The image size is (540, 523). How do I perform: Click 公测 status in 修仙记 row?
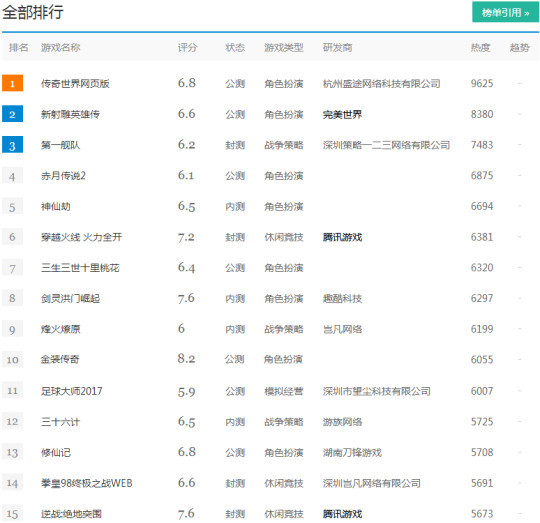[x=235, y=453]
